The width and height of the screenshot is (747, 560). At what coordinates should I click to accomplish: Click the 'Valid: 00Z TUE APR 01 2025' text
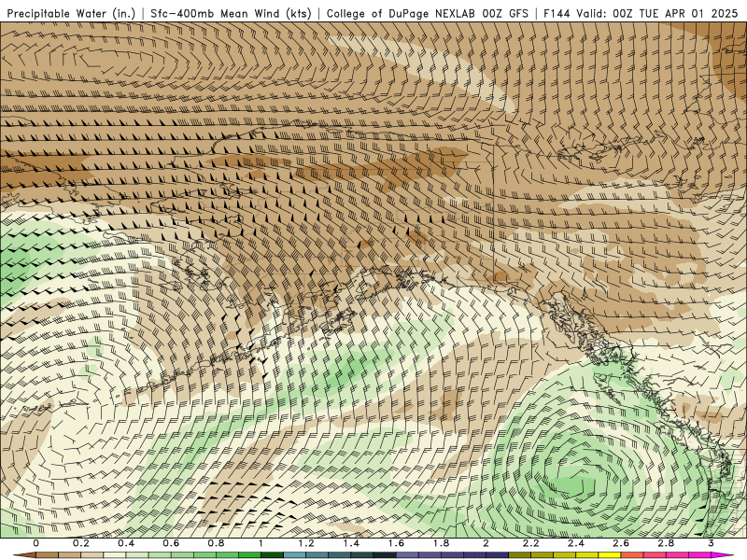pyautogui.click(x=657, y=13)
